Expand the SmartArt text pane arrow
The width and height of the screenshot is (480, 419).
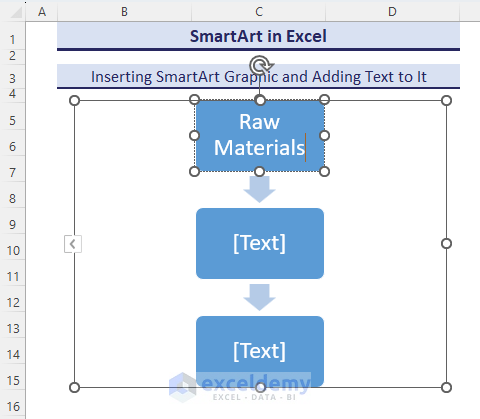point(73,244)
